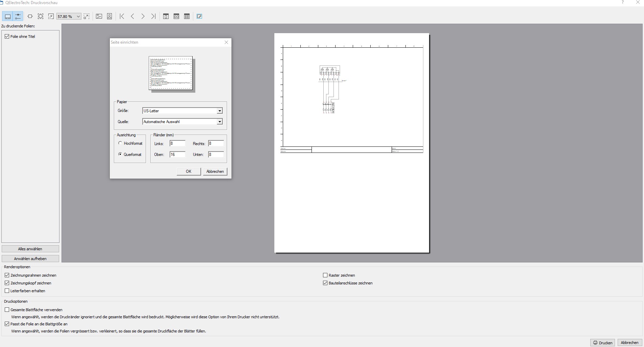The height and width of the screenshot is (347, 644).
Task: Click Alles anwählen button
Action: pos(30,249)
